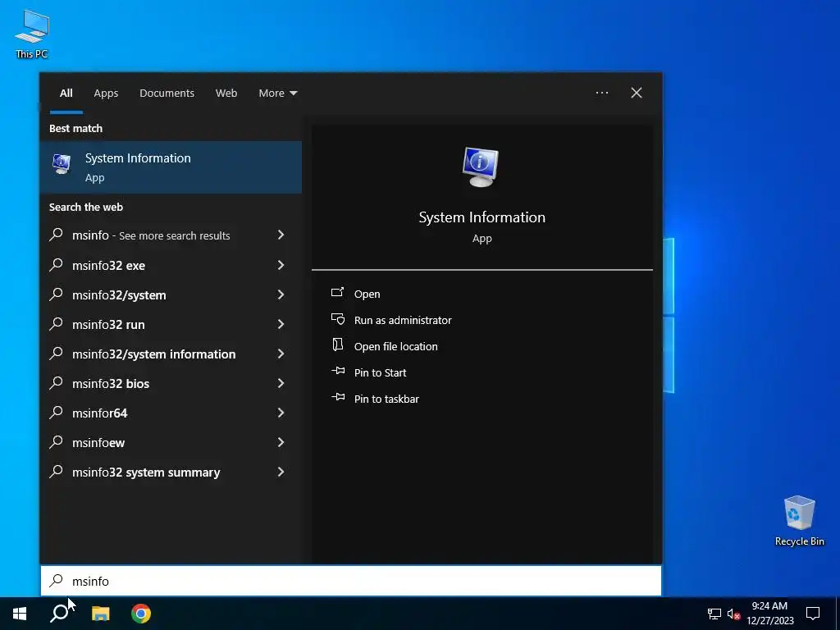Select the msinfo32 exe suggestion
The image size is (840, 630).
171,265
